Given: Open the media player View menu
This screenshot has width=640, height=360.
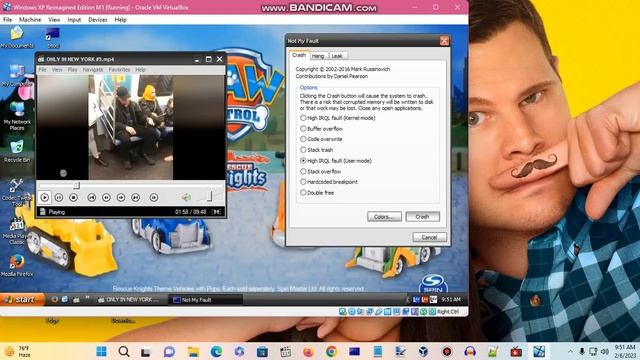Looking at the screenshot, I should pyautogui.click(x=57, y=70).
